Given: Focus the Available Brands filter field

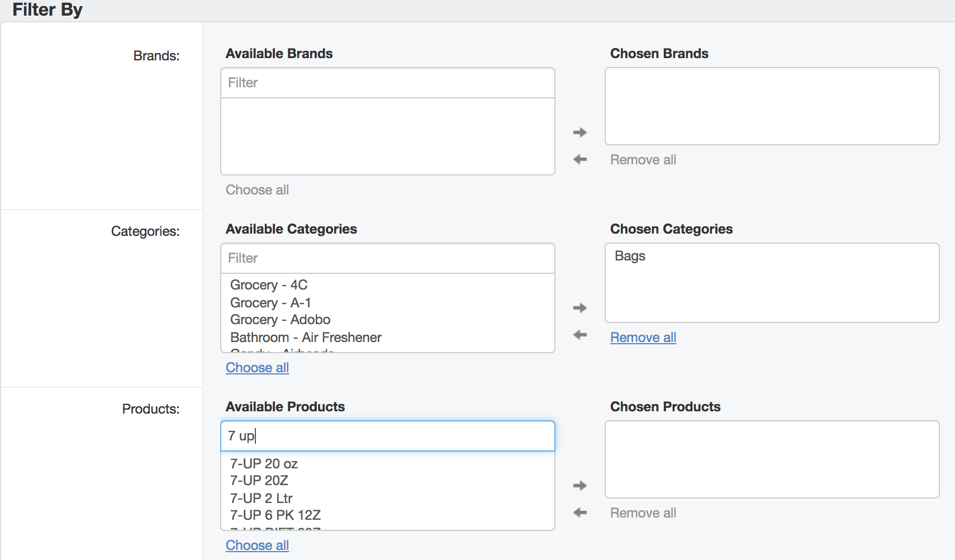Looking at the screenshot, I should tap(388, 83).
